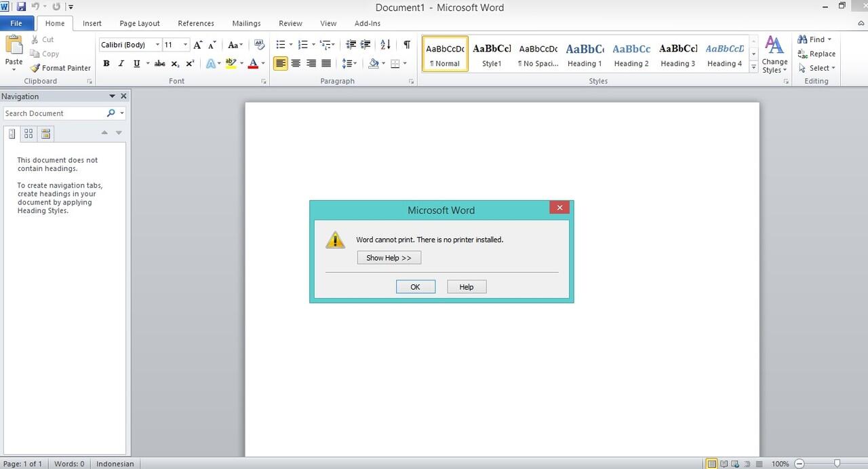Apply strikethrough formatting
The width and height of the screenshot is (868, 469).
pos(159,63)
